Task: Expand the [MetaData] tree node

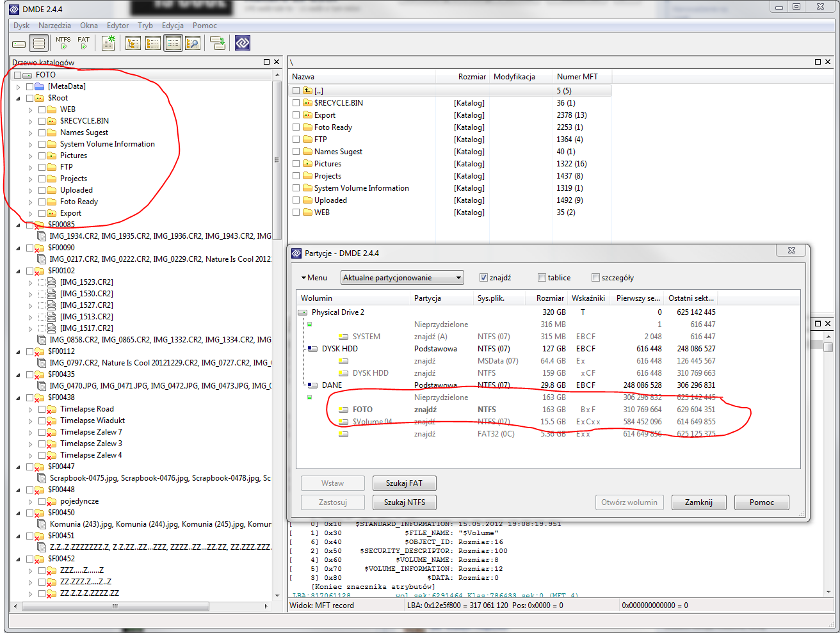Action: tap(19, 87)
